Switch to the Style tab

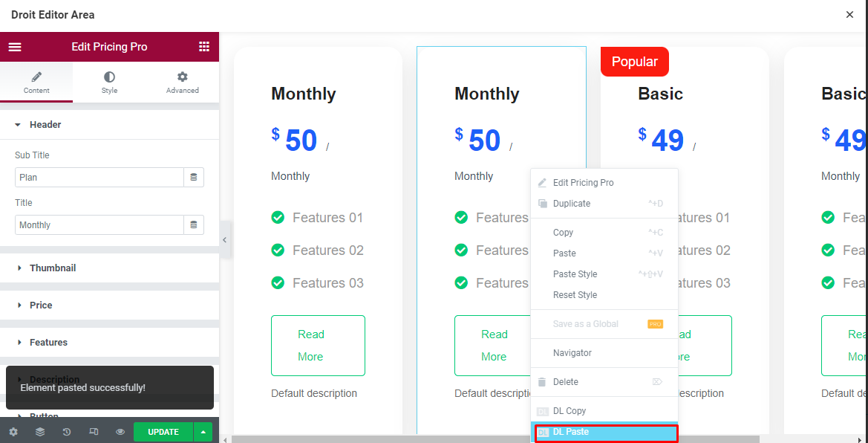click(x=109, y=82)
